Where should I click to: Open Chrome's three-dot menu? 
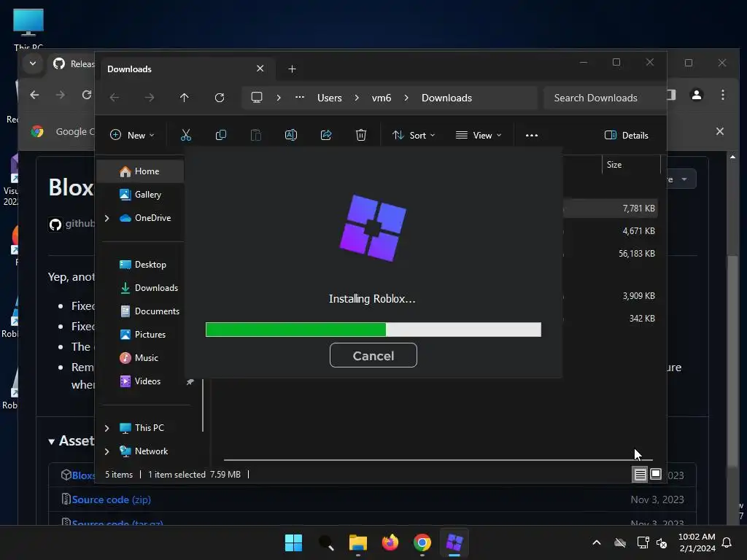tap(723, 95)
